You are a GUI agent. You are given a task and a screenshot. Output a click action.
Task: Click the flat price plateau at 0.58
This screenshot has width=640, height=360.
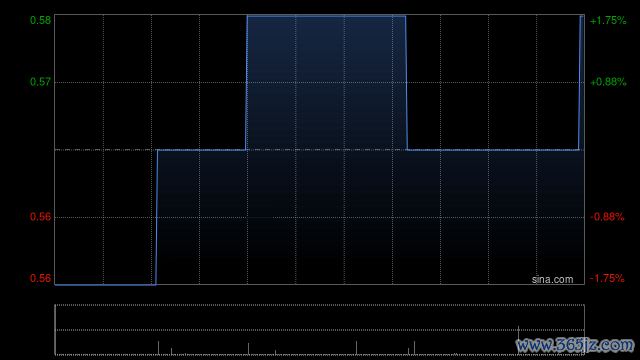(x=326, y=16)
